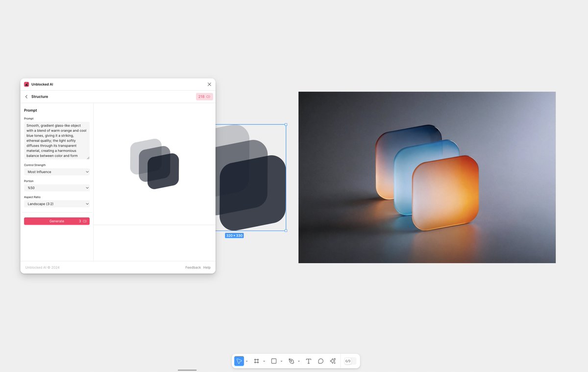Click inside the Prompt text area
This screenshot has width=588, height=372.
point(57,141)
